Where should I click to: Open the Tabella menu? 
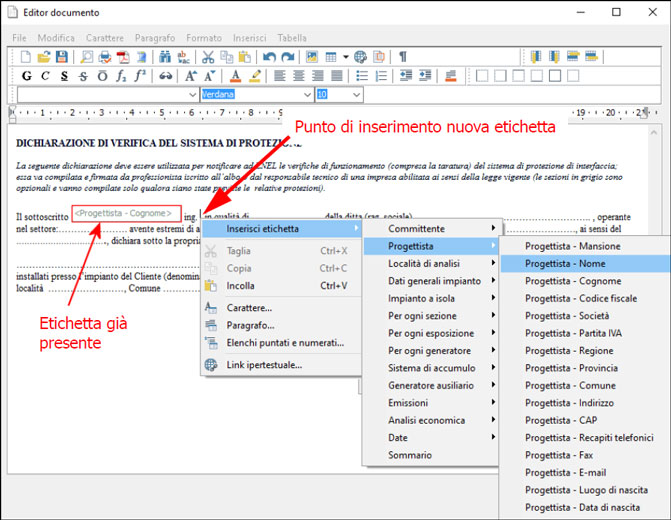coord(292,38)
